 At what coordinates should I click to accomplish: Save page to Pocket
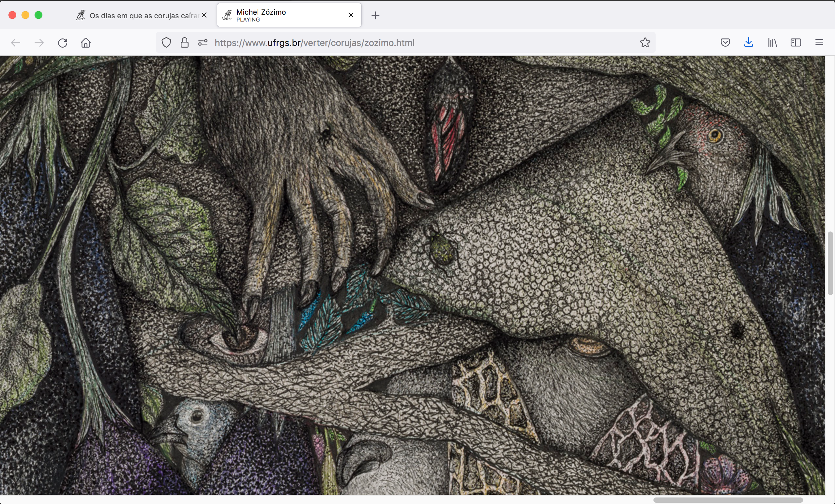(725, 43)
